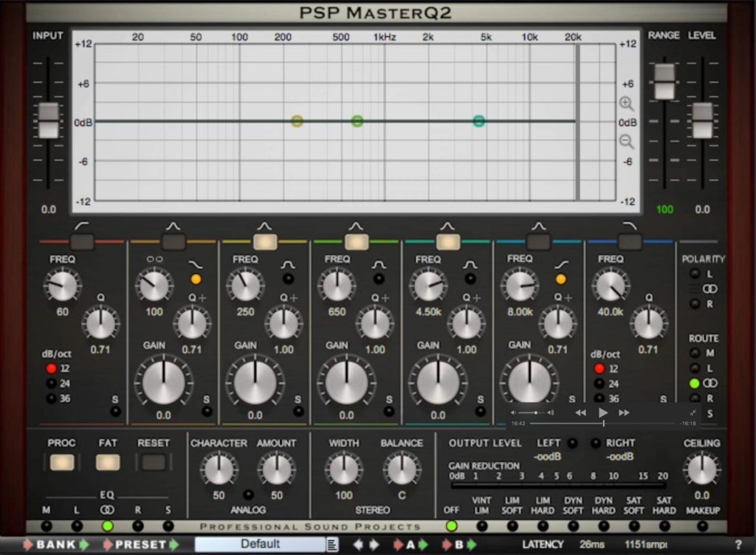This screenshot has height=555, width=756.
Task: Select stereo link polarity icon
Action: [709, 289]
